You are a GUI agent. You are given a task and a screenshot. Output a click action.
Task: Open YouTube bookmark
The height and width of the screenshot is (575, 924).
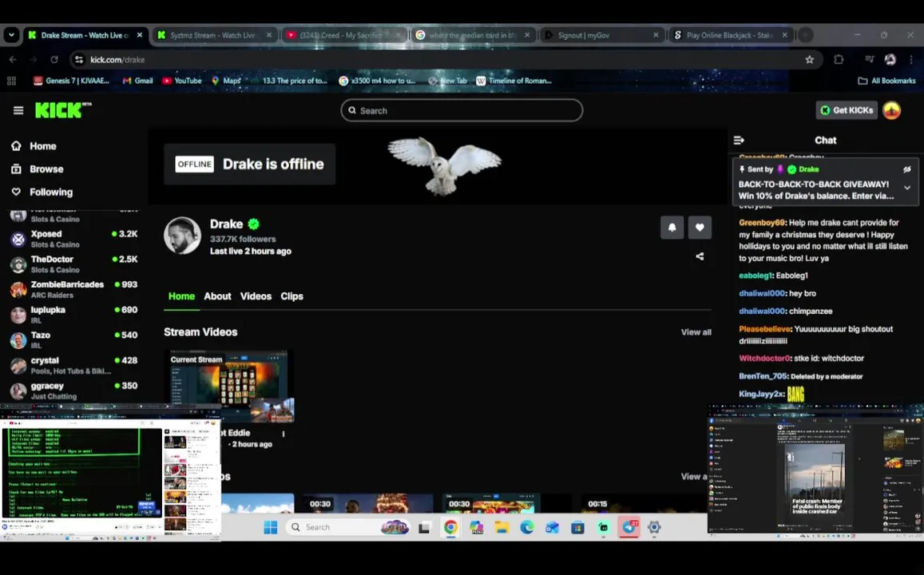(x=182, y=81)
